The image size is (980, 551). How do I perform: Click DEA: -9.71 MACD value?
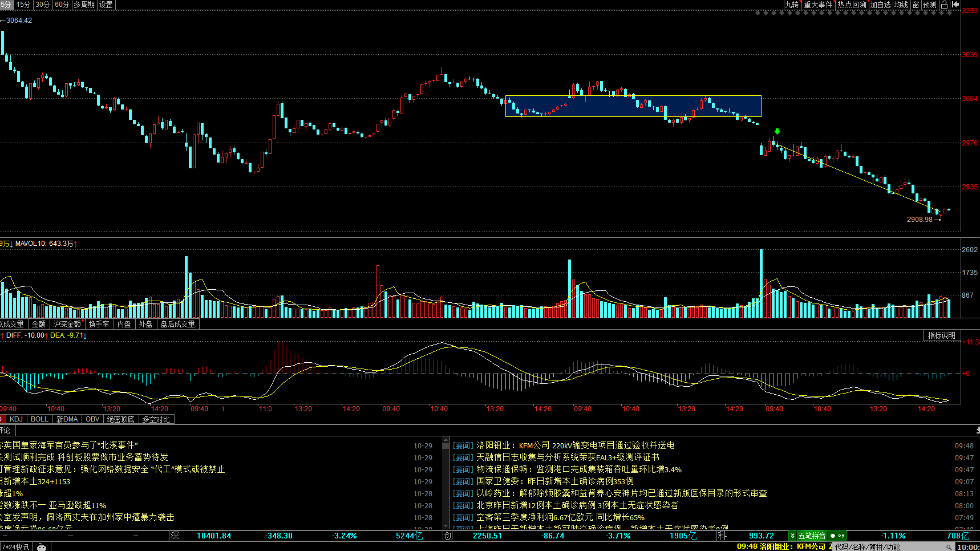point(67,335)
